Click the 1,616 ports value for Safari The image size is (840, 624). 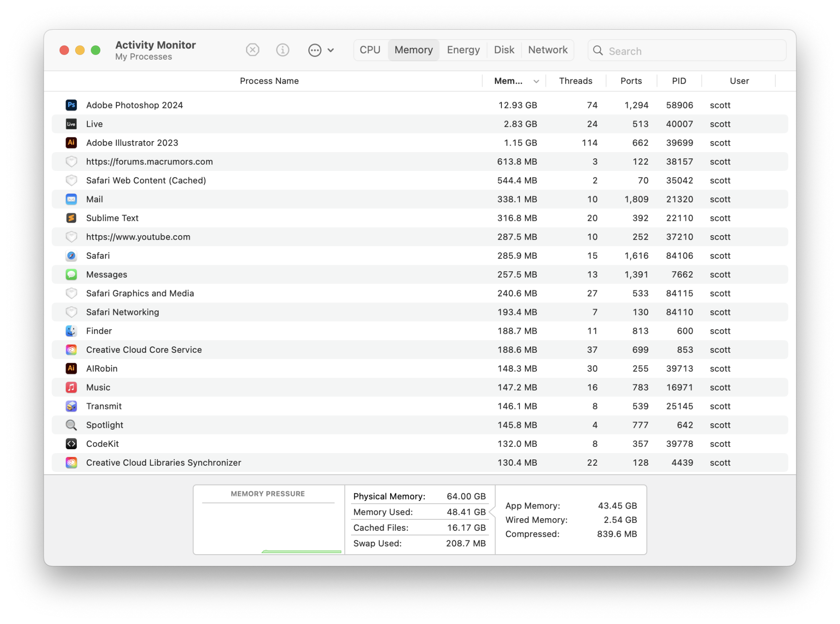(636, 255)
